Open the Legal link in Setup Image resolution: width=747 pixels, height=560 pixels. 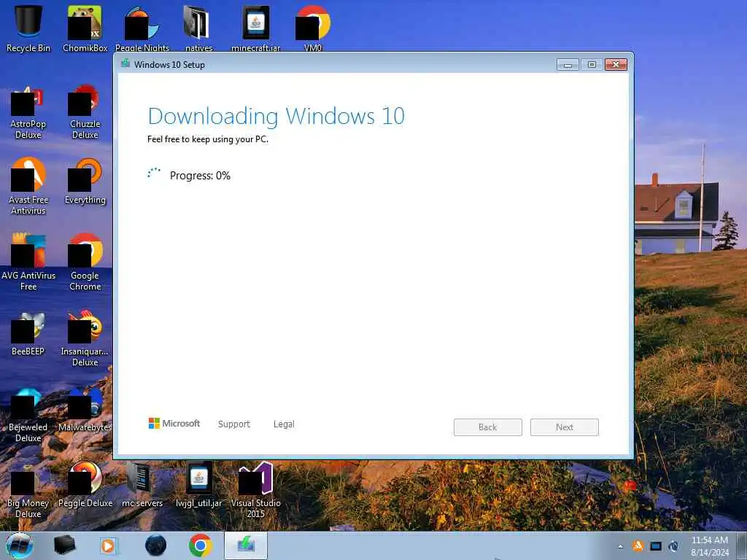pyautogui.click(x=284, y=424)
